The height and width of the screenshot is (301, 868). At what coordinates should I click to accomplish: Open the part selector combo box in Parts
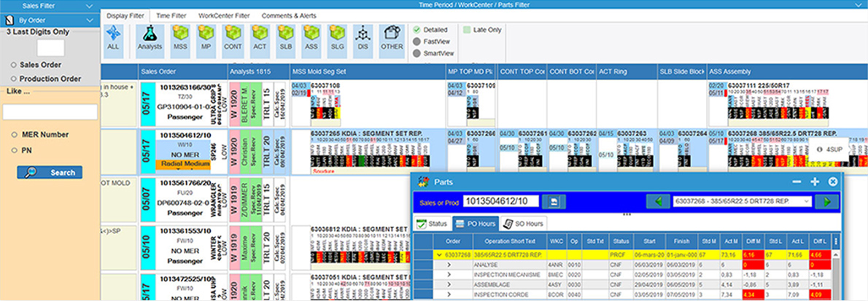tap(742, 202)
